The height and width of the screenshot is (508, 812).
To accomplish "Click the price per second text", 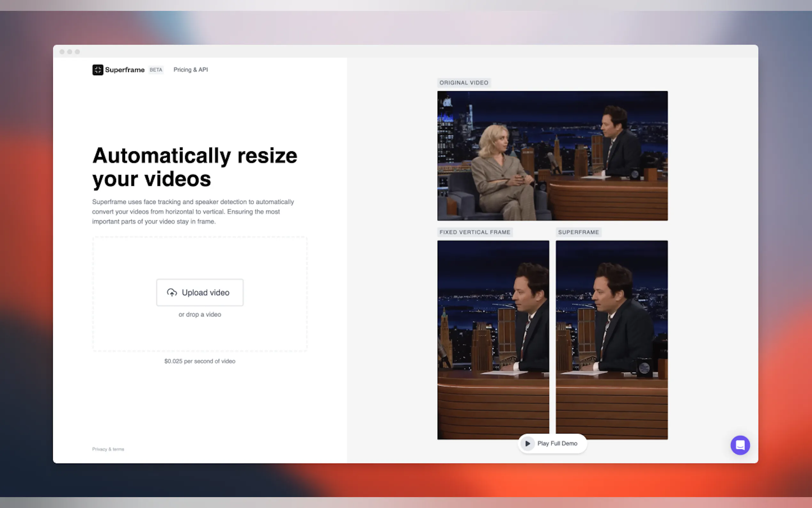I will click(200, 361).
